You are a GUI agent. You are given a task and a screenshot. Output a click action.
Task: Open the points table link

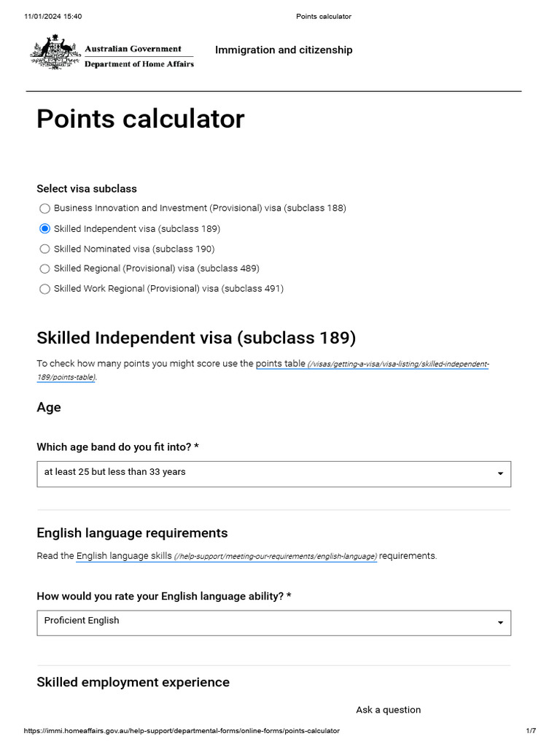[x=280, y=364]
